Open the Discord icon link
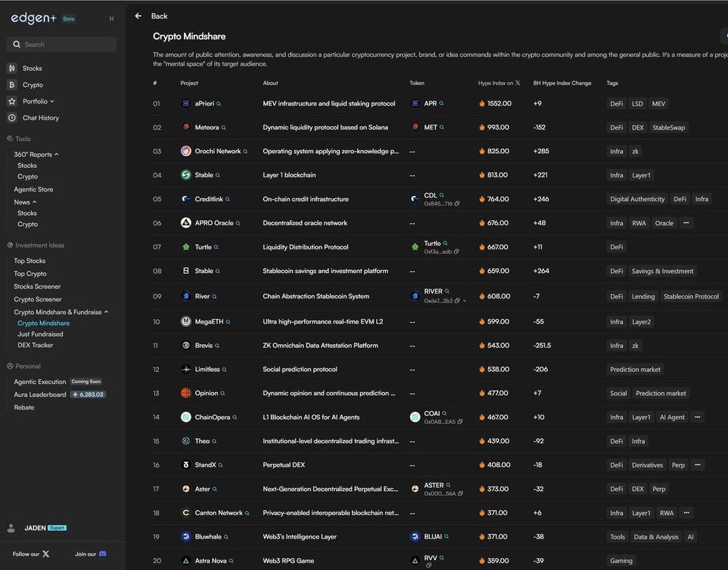The width and height of the screenshot is (728, 570). click(103, 554)
